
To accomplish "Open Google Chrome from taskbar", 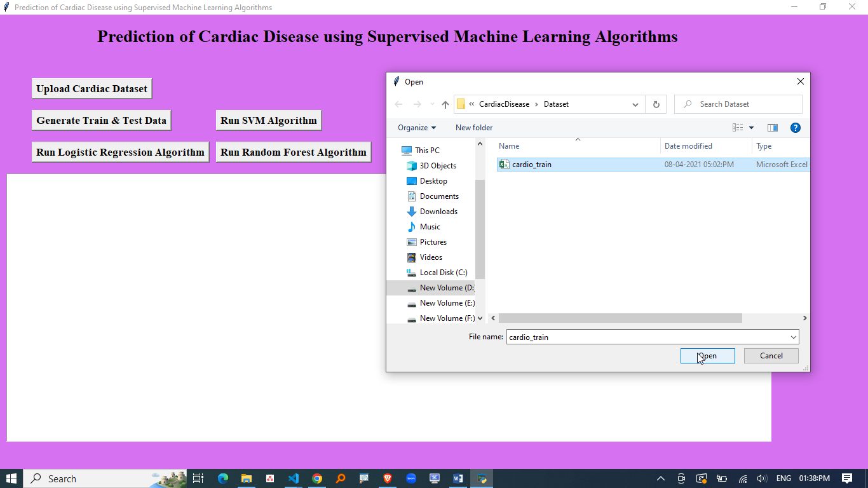I will (317, 478).
